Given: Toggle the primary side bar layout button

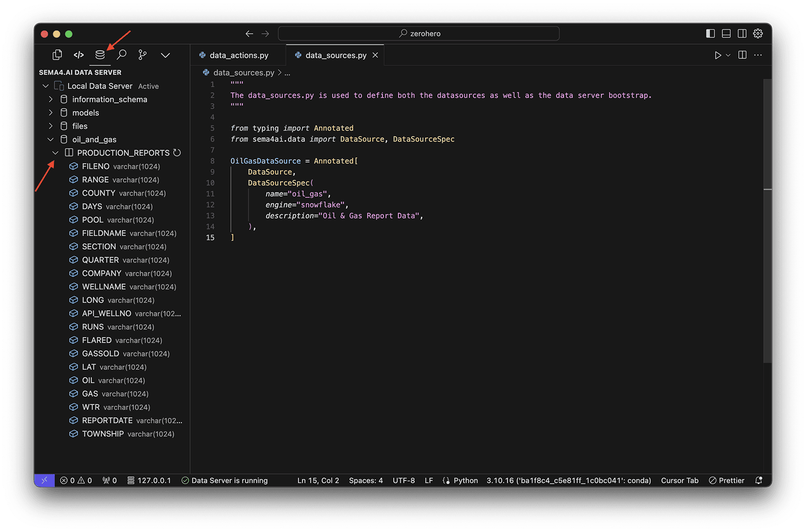Looking at the screenshot, I should click(x=710, y=34).
